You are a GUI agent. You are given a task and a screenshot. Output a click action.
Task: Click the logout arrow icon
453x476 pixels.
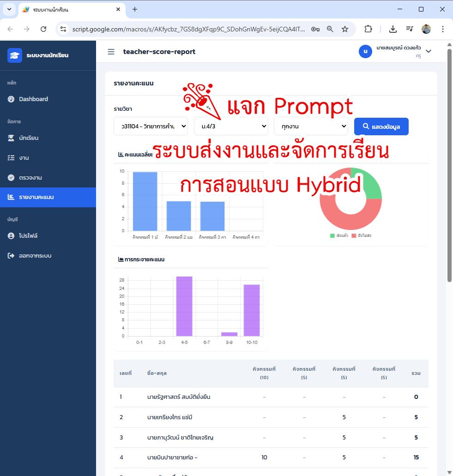coord(11,256)
